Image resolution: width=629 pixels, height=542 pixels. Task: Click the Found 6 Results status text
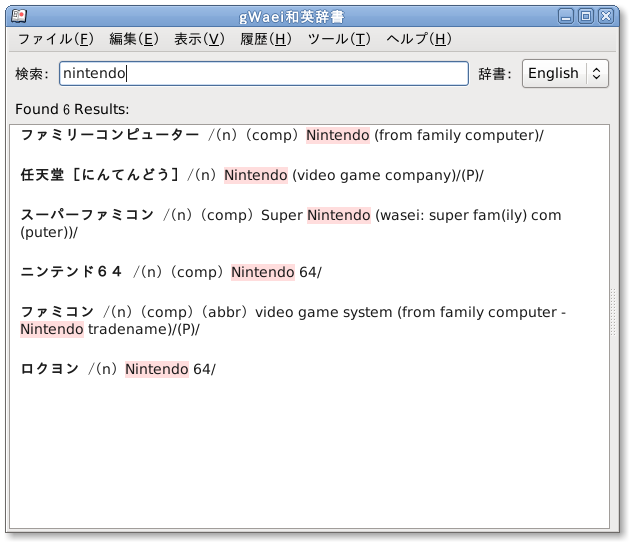(x=72, y=108)
